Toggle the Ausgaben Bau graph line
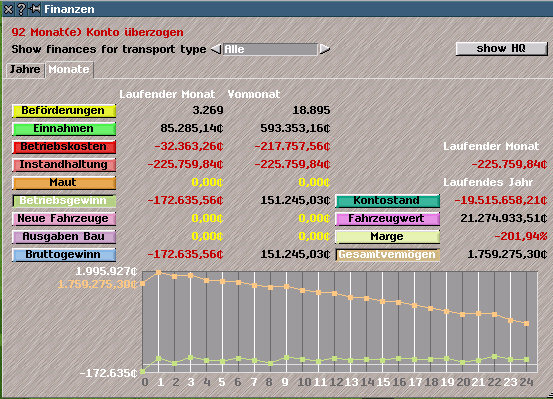This screenshot has width=553, height=399. (64, 236)
